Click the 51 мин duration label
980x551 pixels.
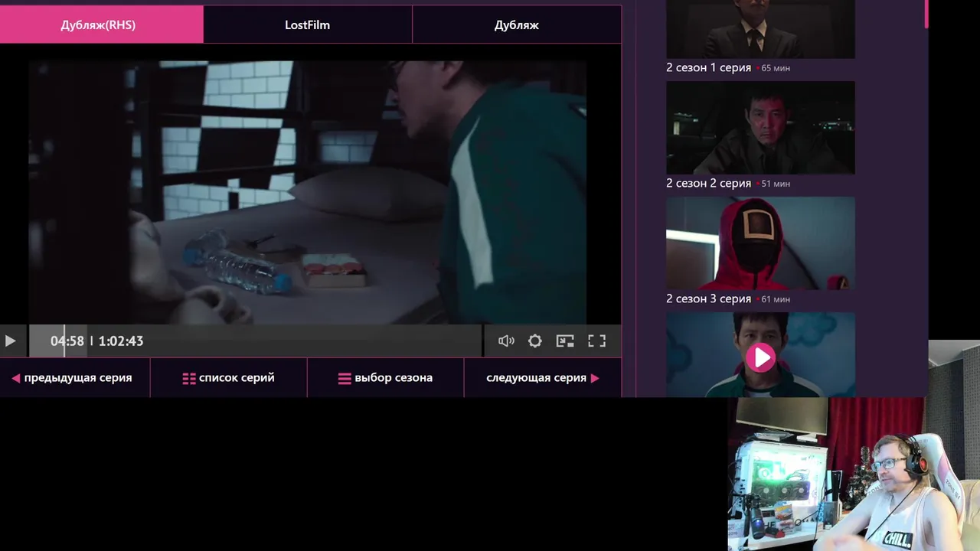[776, 184]
